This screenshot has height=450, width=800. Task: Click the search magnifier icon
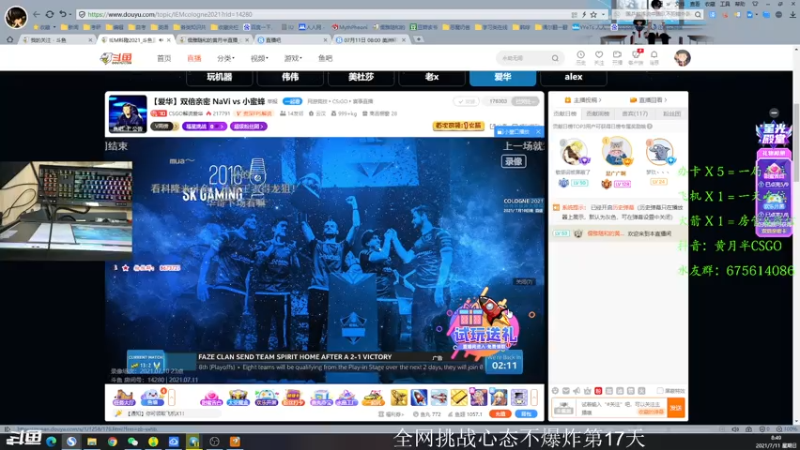[555, 58]
